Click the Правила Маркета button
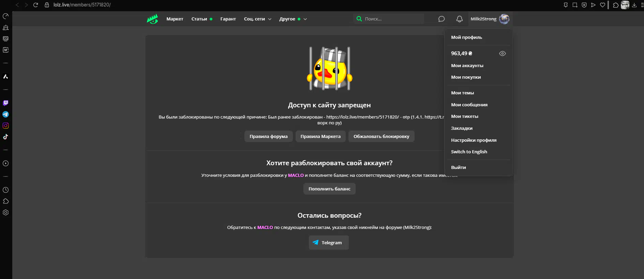 320,137
